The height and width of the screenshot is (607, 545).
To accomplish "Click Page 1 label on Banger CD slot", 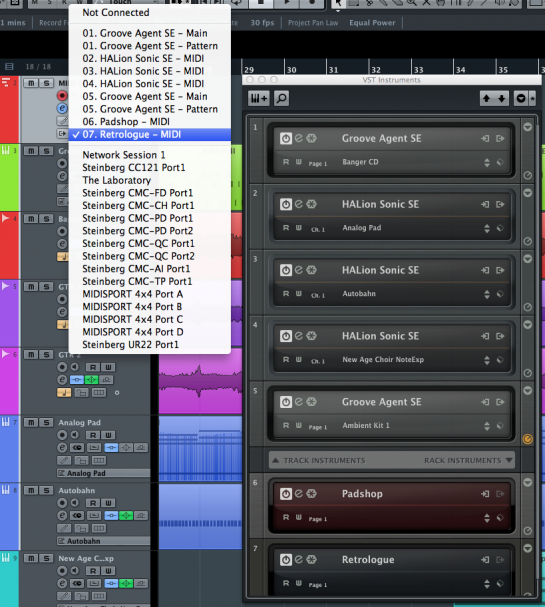I will click(x=317, y=164).
